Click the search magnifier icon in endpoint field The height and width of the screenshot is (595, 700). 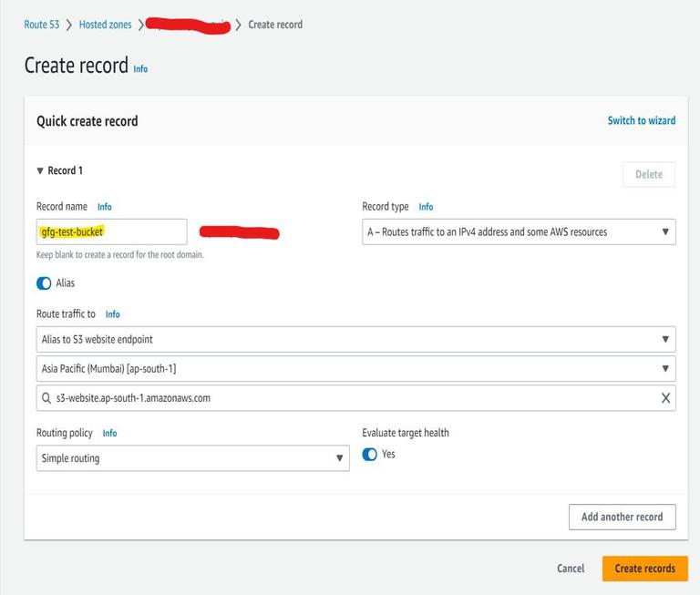pos(46,398)
